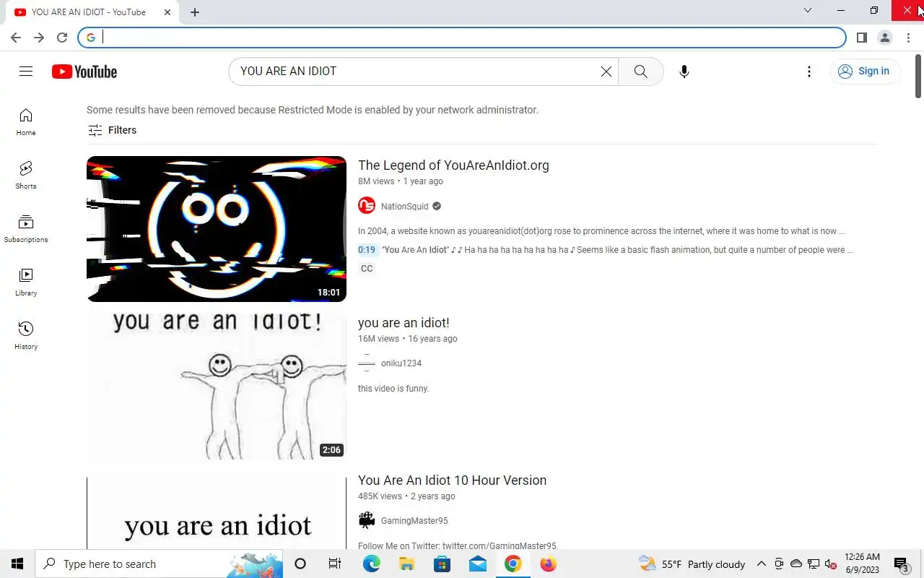Click the muted volume tray icon
Viewport: 924px width, 578px height.
[830, 564]
